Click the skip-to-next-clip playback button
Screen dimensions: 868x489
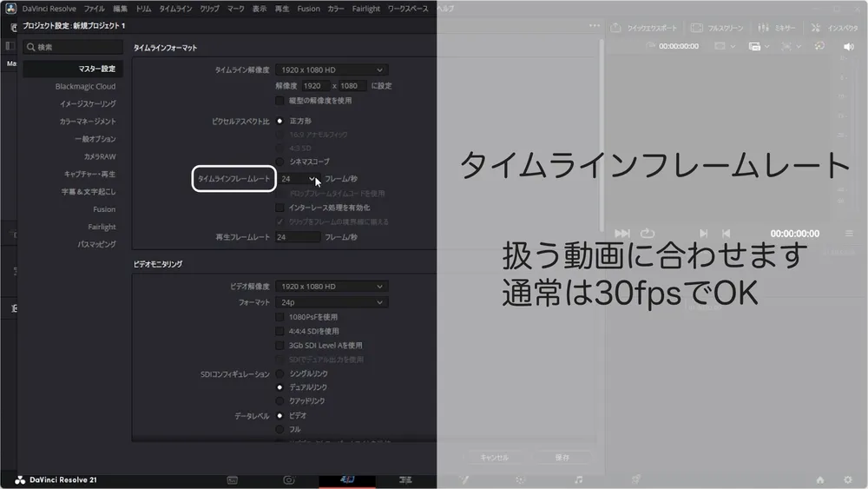point(704,233)
